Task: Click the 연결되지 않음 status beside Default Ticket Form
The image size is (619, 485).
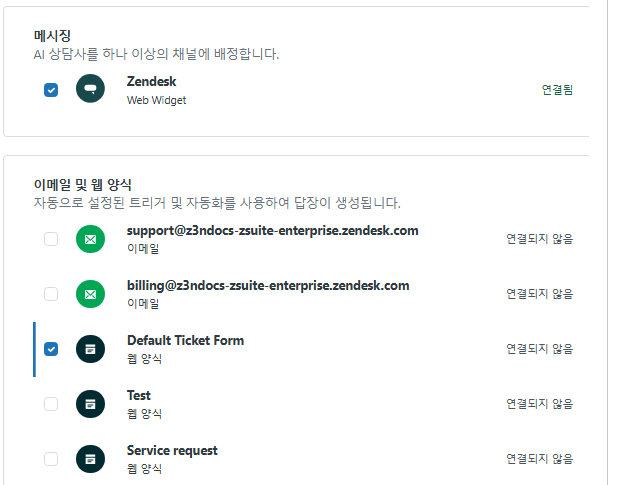Action: pyautogui.click(x=539, y=349)
